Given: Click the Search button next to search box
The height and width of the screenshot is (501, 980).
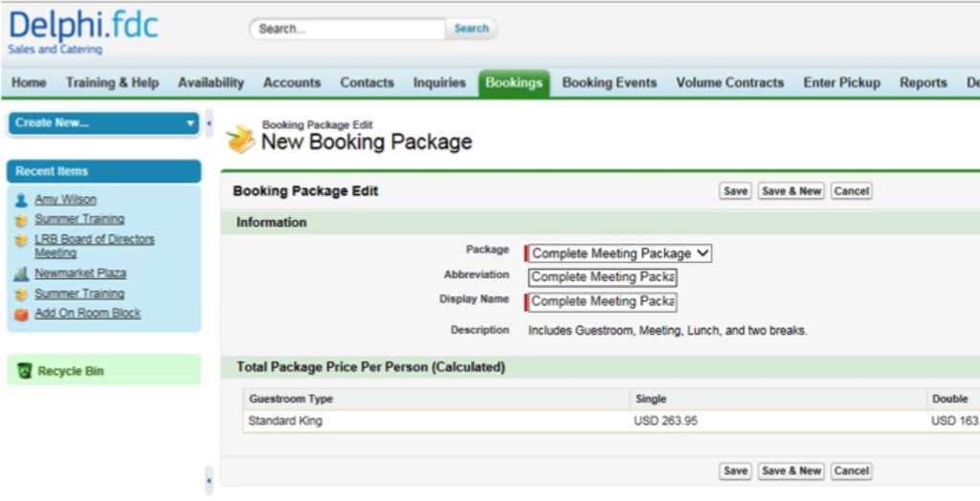Looking at the screenshot, I should coord(471,29).
